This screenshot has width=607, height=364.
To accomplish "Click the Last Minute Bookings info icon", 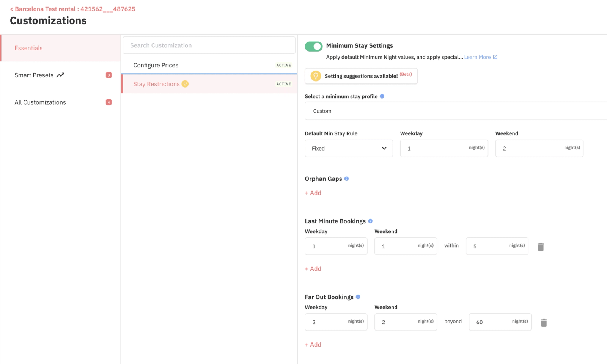I will [370, 221].
